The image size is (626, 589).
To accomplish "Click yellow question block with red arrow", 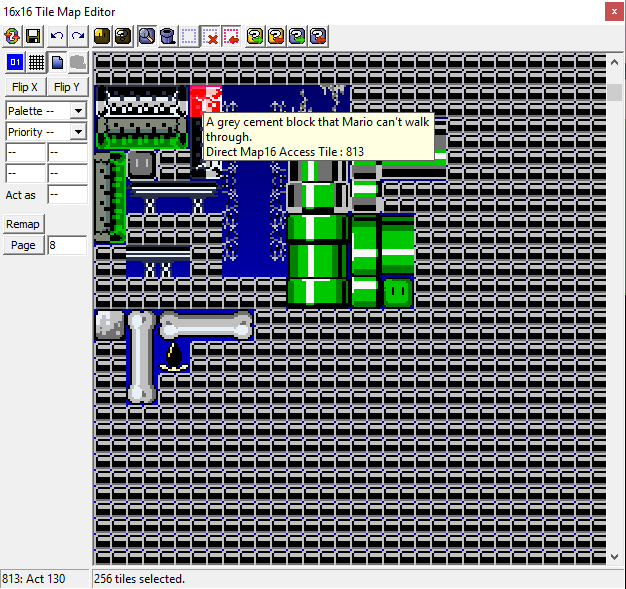I will (276, 36).
